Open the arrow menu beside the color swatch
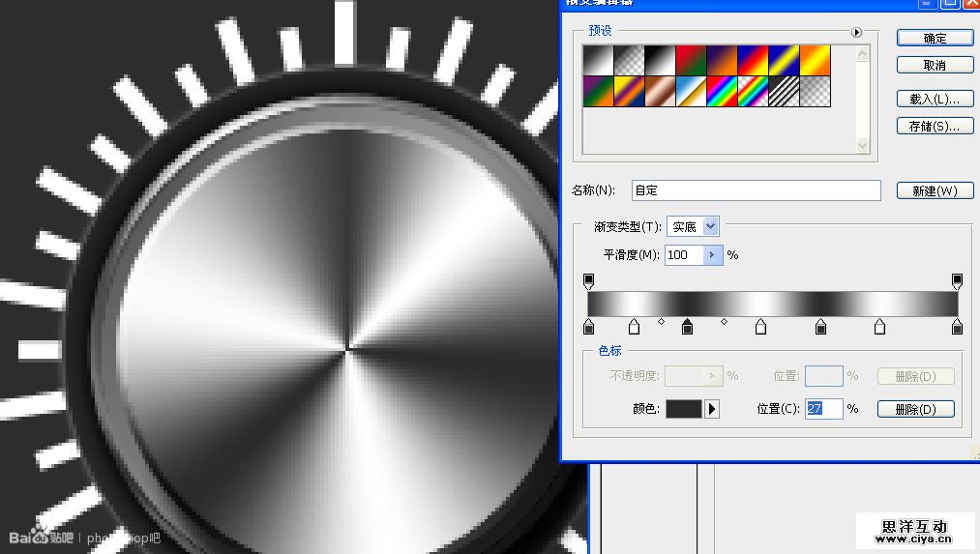Screen dimensions: 980x554 click(712, 409)
